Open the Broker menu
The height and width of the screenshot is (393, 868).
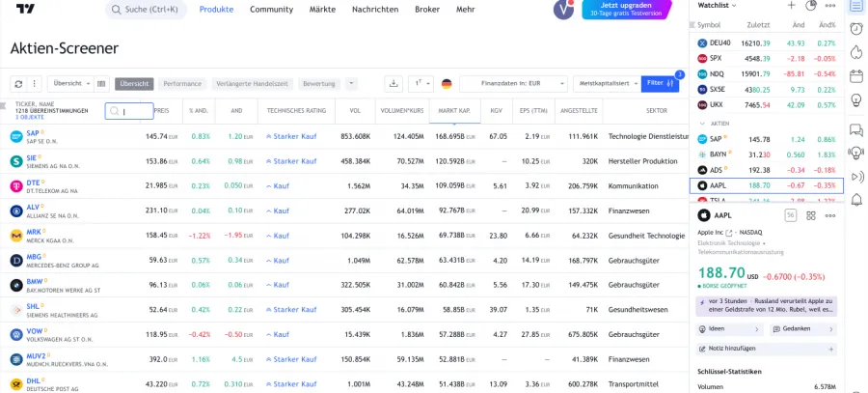[427, 10]
